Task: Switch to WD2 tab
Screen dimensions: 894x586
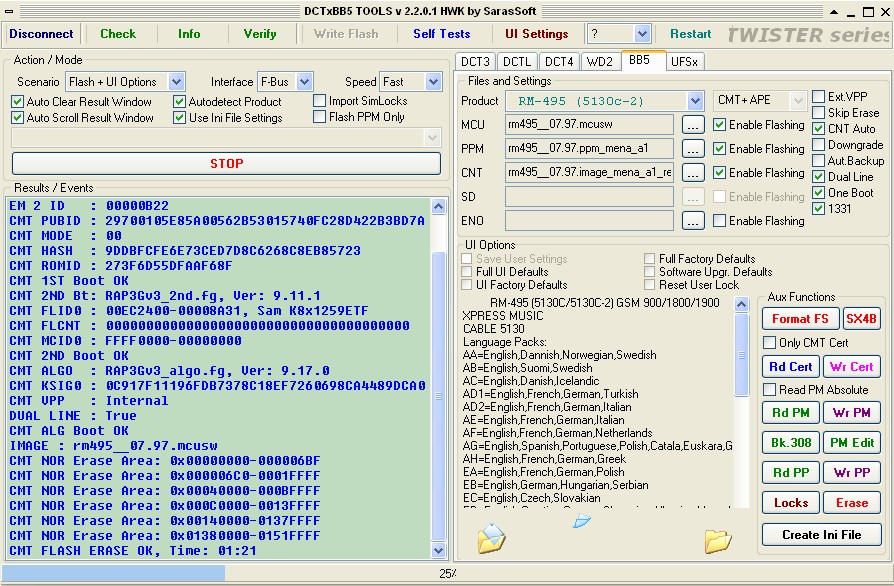Action: click(600, 62)
